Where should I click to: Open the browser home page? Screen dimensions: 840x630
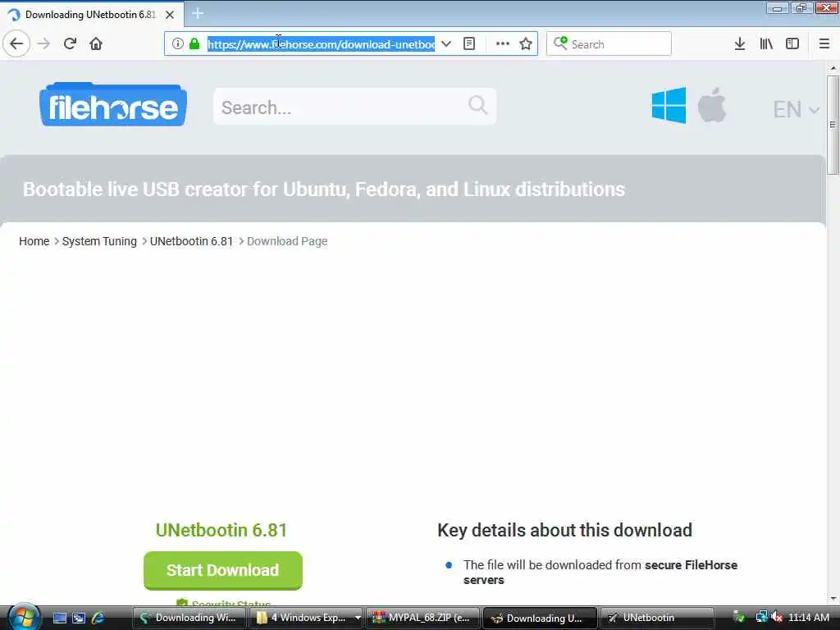(x=96, y=44)
